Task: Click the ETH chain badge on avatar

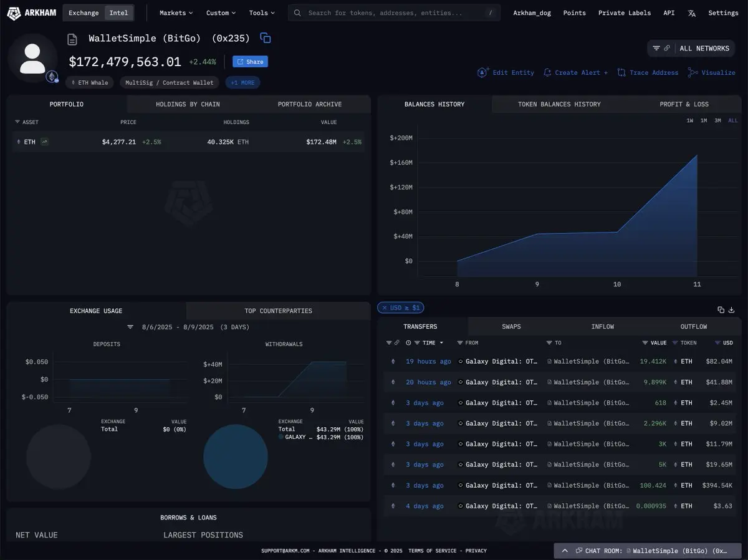Action: 52,76
